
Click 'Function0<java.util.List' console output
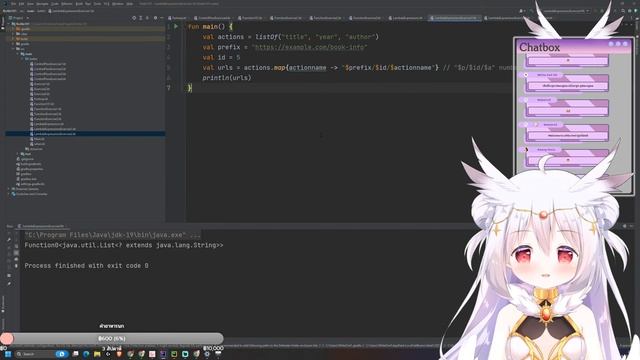pos(124,245)
